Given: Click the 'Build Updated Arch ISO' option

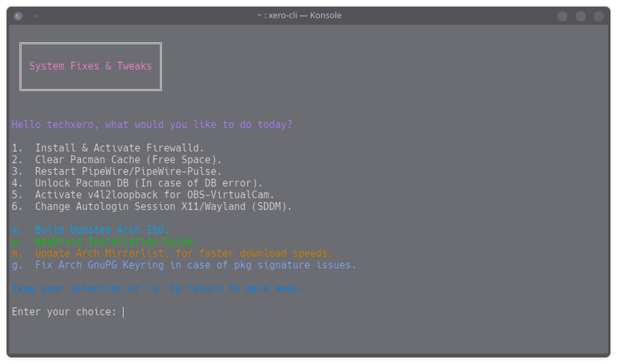Looking at the screenshot, I should 101,230.
